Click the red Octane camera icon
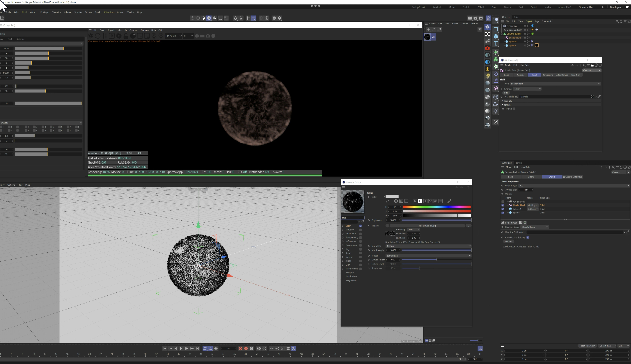The image size is (631, 364). coord(487,48)
